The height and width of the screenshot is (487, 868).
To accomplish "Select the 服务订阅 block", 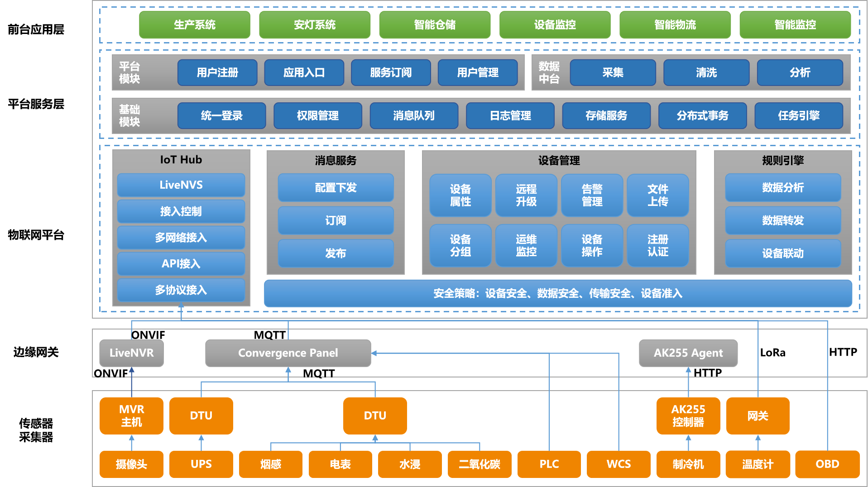I will [x=391, y=72].
